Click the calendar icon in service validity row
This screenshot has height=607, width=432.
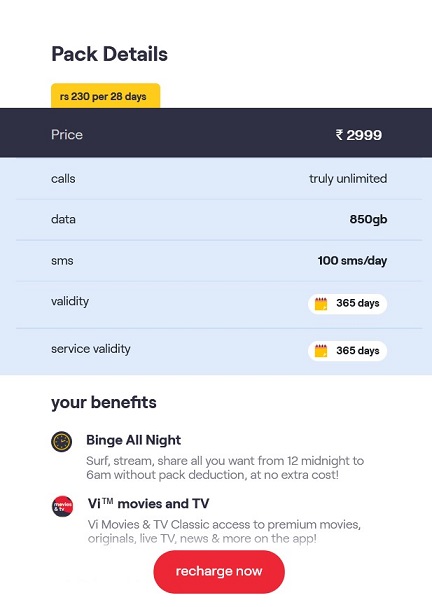tap(321, 351)
